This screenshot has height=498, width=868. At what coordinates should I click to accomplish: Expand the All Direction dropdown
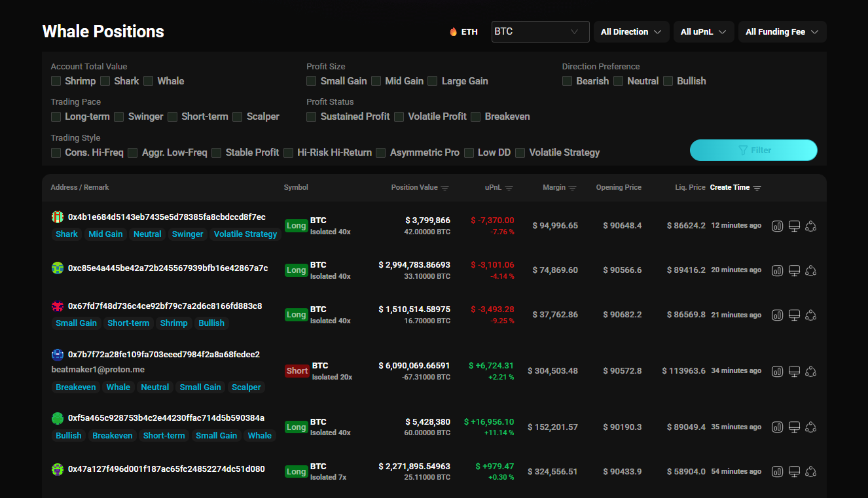click(631, 31)
